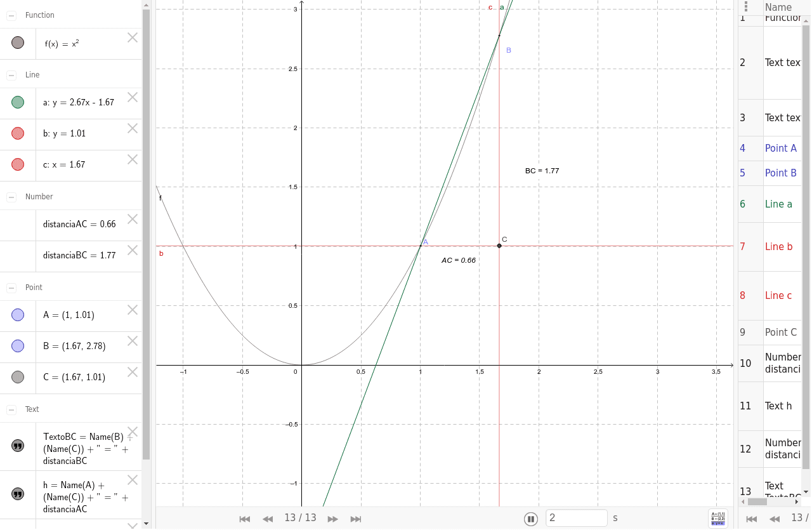Image resolution: width=812 pixels, height=530 pixels.
Task: Select distanciaBC = 1.77 in algebra view
Action: [x=79, y=255]
